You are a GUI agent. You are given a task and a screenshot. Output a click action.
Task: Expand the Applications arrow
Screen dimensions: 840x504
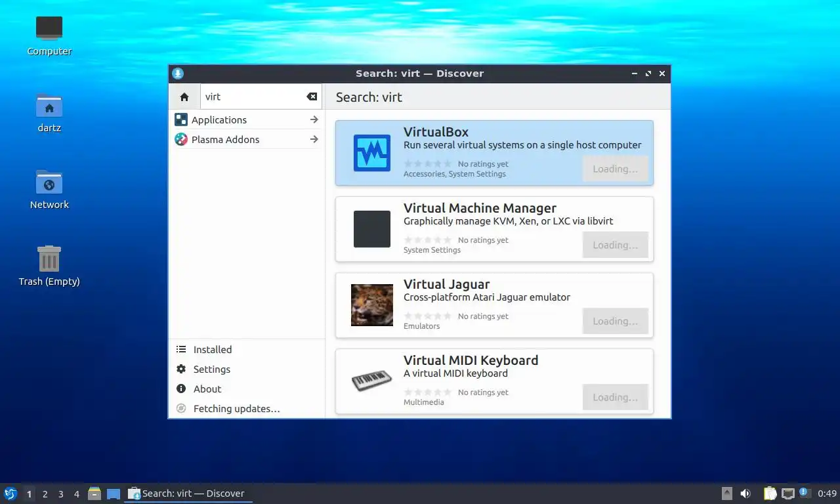(314, 119)
